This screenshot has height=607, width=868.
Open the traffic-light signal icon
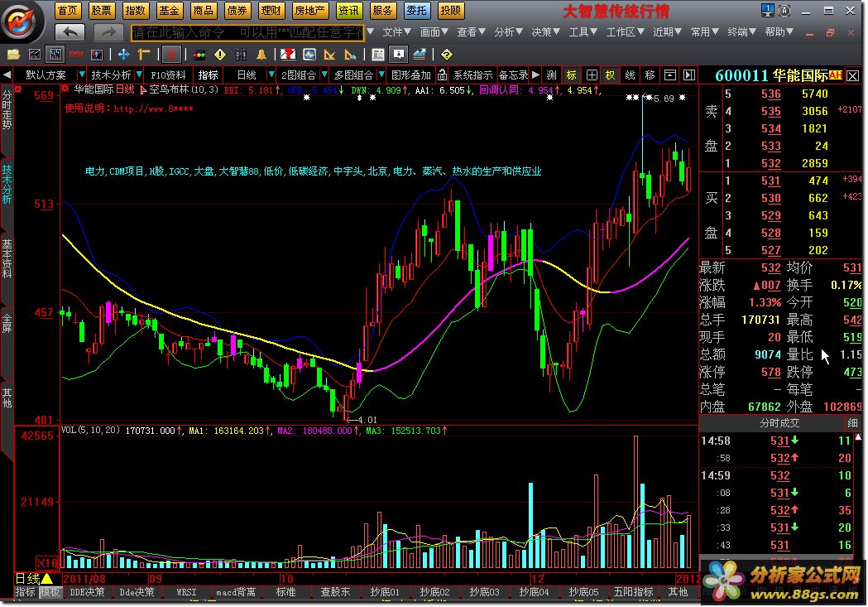point(199,55)
